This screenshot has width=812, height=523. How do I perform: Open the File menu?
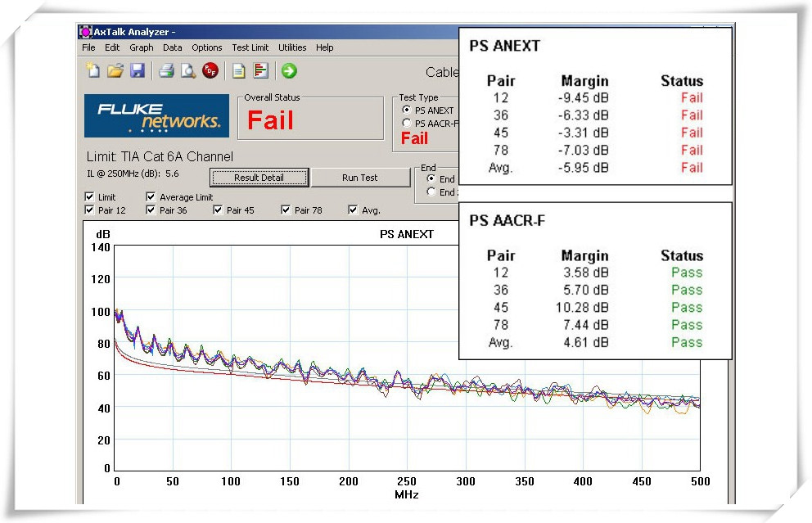[88, 47]
